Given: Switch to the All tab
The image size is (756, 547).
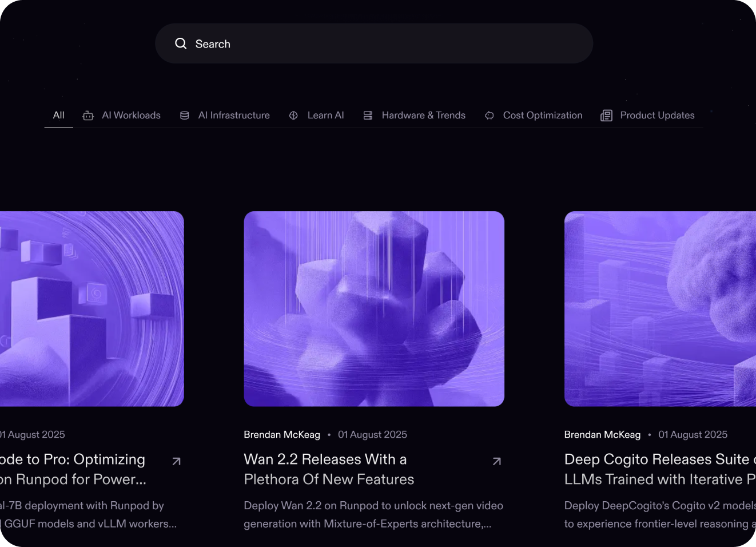Looking at the screenshot, I should coord(58,115).
